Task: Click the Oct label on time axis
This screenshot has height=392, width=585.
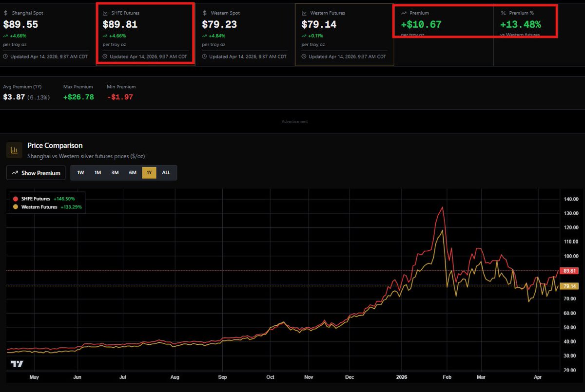Action: tap(271, 377)
